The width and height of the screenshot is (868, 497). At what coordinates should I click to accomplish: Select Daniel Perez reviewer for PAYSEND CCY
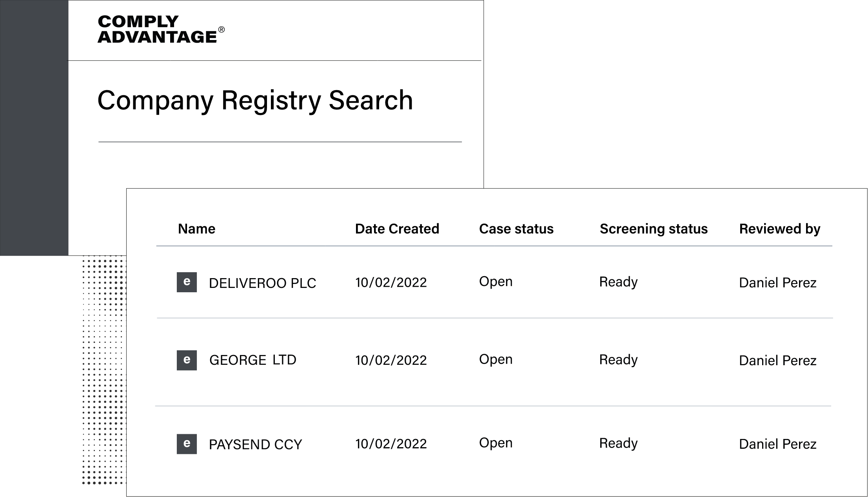(x=777, y=444)
